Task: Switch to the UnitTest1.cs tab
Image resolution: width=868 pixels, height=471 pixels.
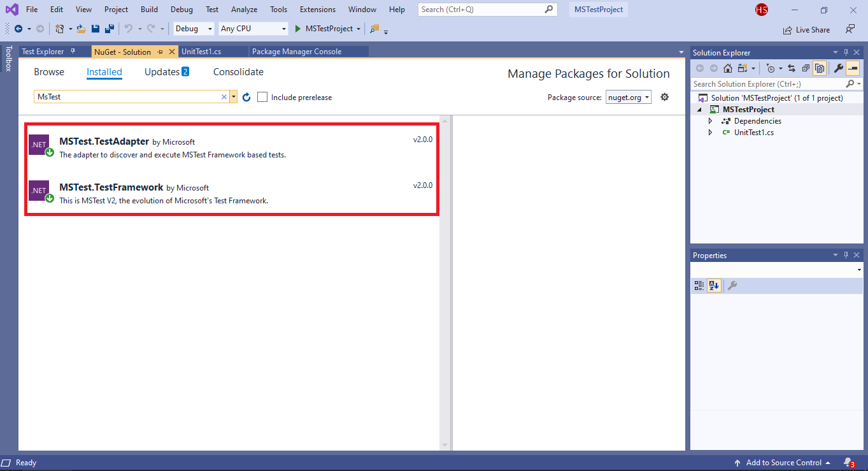Action: pos(201,52)
